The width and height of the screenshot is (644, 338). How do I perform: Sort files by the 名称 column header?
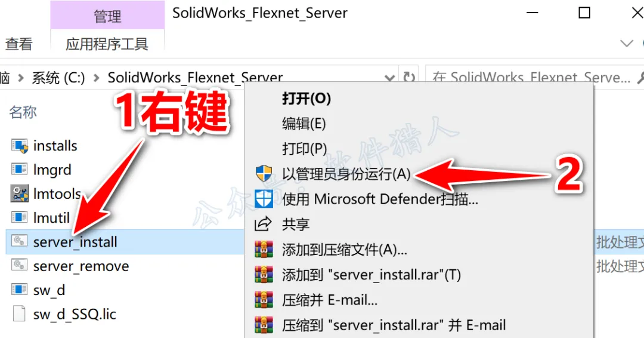[23, 112]
